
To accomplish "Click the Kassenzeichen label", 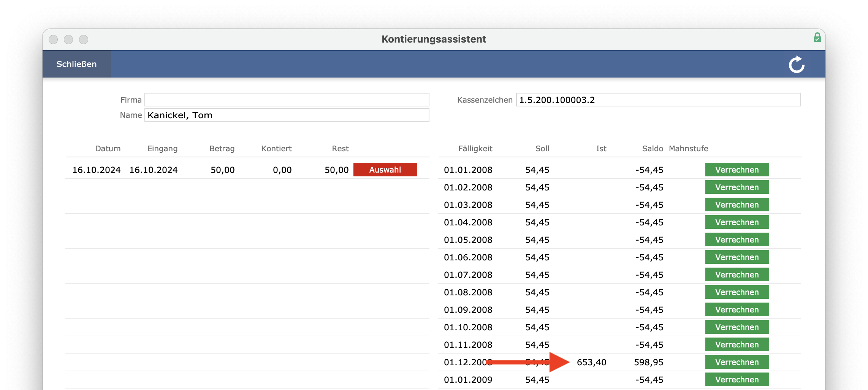I will point(485,100).
